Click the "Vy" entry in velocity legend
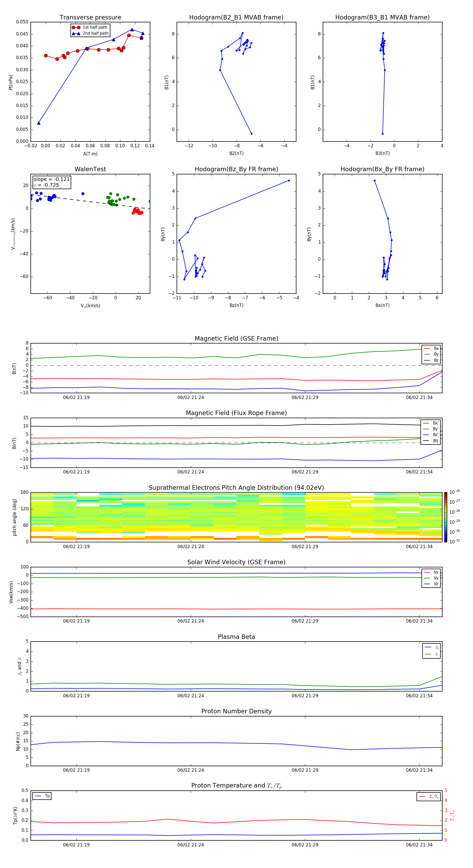Screen dimensions: 473x868 [431, 578]
